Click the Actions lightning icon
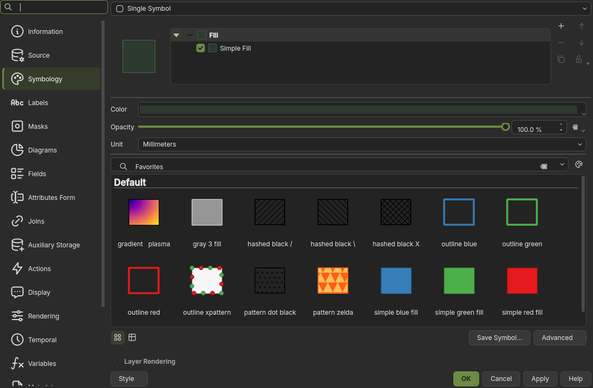The image size is (593, 388). point(17,268)
